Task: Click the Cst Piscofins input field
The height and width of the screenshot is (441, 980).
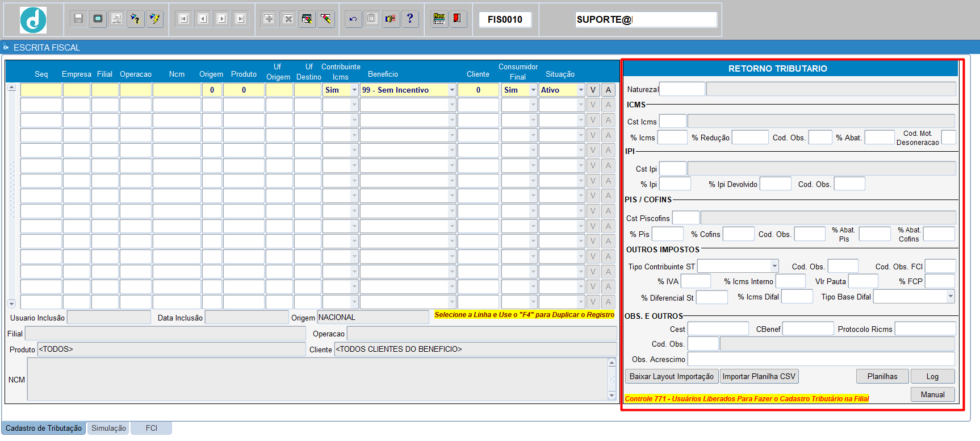Action: 686,218
